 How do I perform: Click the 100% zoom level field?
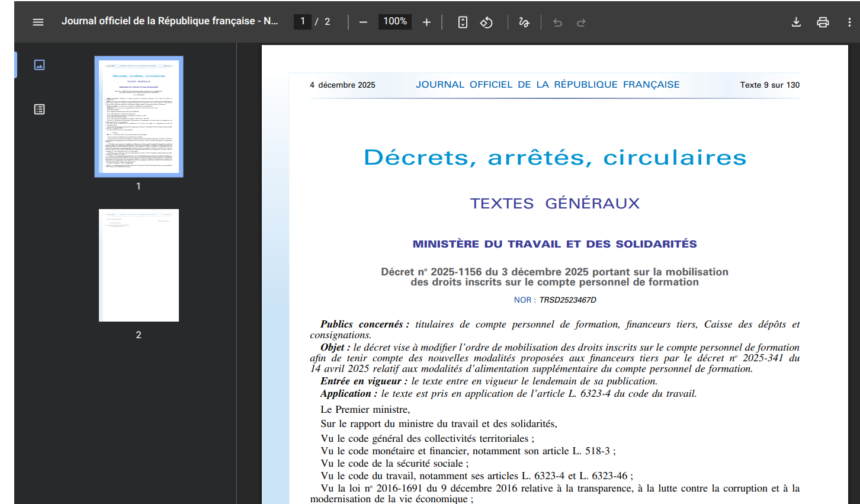pos(395,21)
